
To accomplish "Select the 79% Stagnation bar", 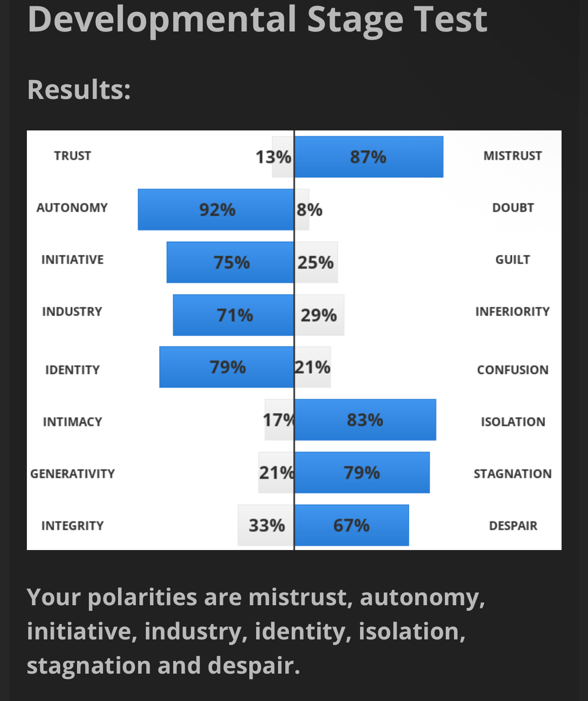I will [362, 473].
